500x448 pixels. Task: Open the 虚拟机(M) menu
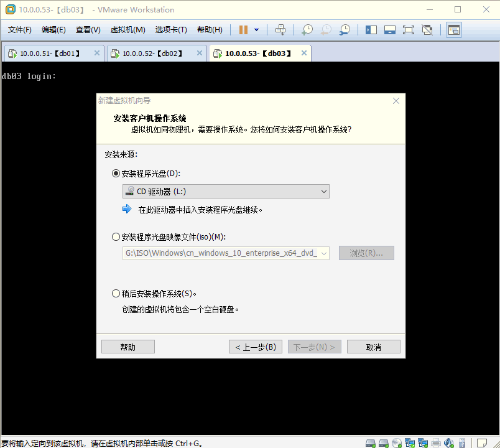(128, 29)
